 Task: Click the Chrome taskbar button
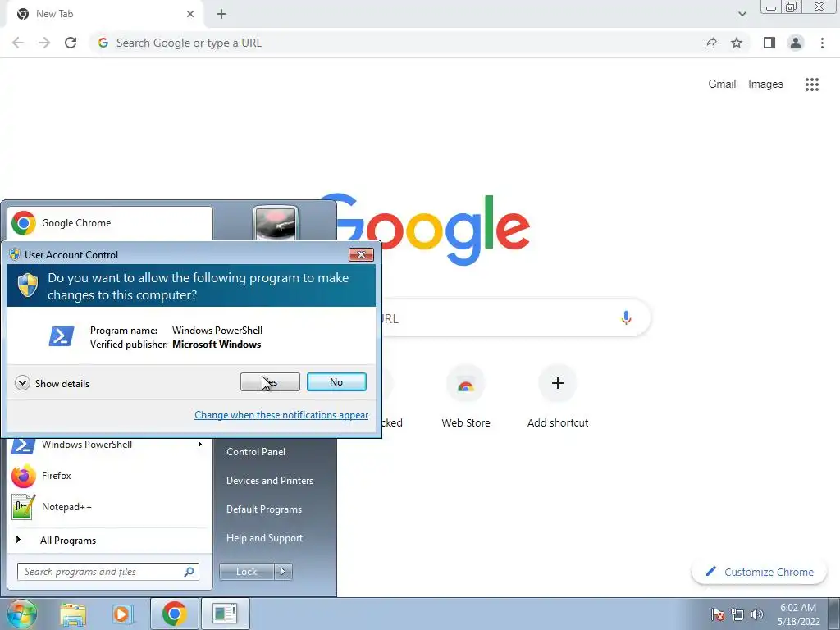point(174,614)
